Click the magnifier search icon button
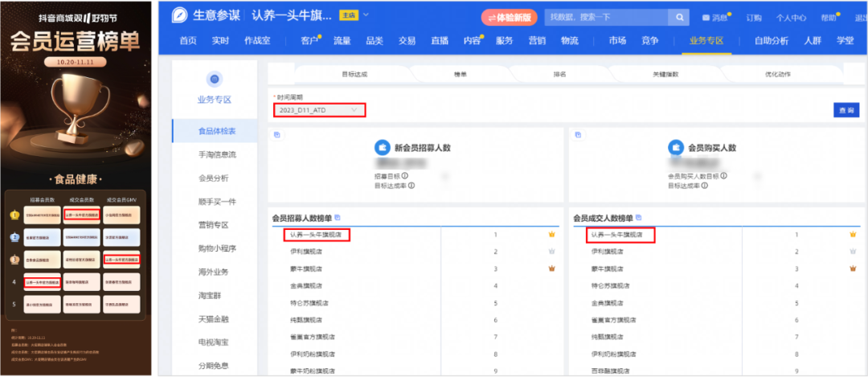This screenshot has height=377, width=868. coord(678,17)
